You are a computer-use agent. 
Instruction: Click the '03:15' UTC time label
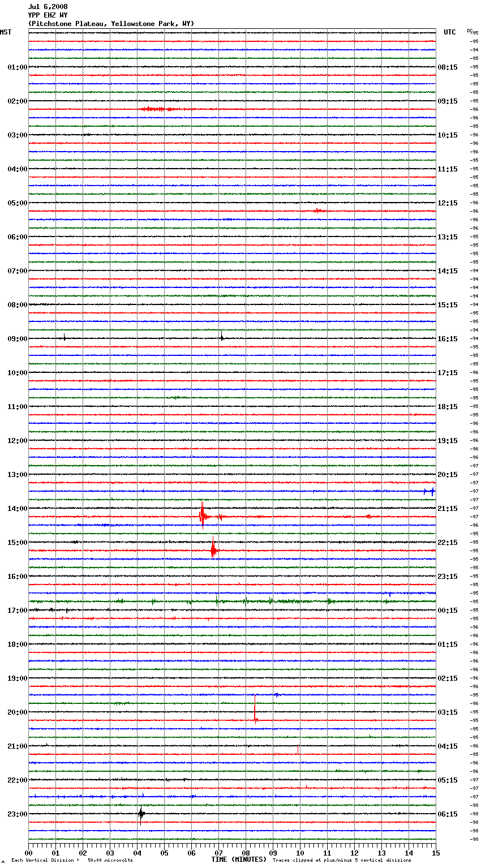448,712
